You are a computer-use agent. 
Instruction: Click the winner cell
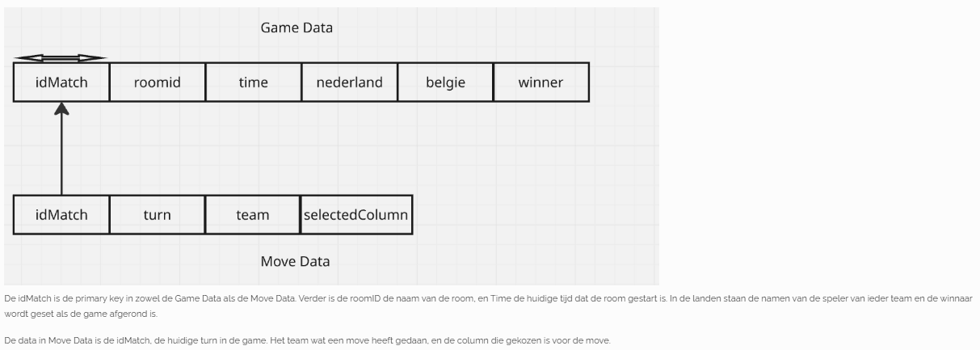click(541, 82)
